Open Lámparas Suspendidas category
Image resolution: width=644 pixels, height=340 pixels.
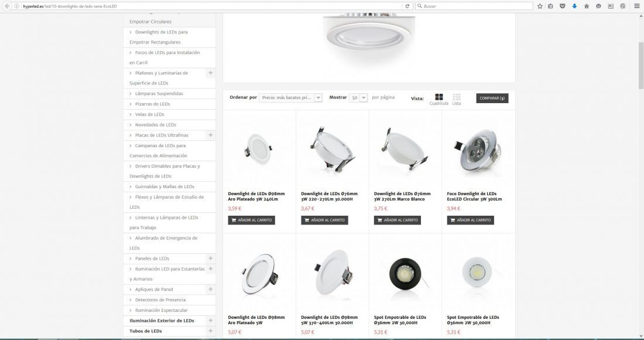pos(159,93)
